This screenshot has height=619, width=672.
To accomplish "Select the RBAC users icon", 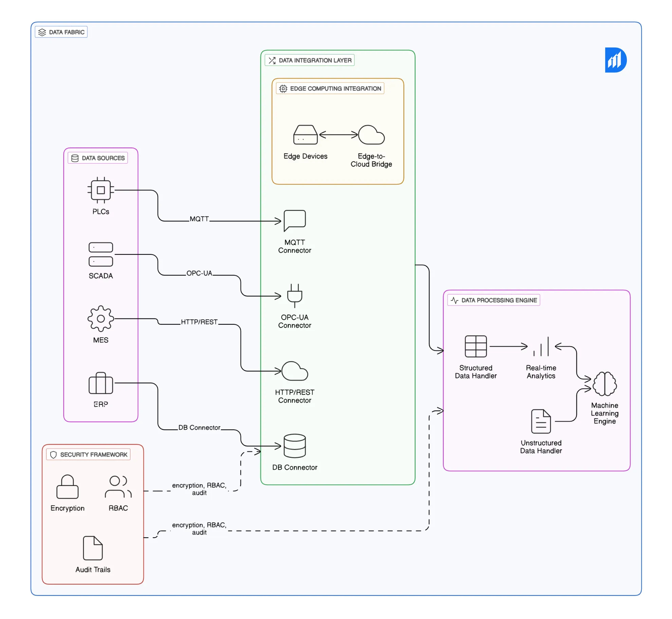I will (x=118, y=486).
